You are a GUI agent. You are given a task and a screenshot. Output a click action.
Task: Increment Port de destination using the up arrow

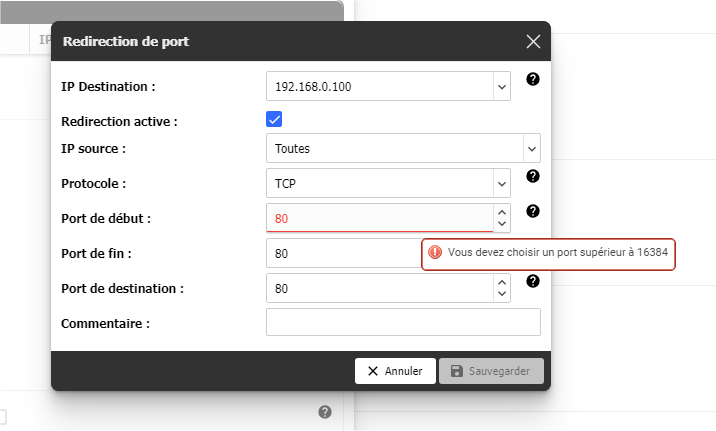tap(501, 281)
